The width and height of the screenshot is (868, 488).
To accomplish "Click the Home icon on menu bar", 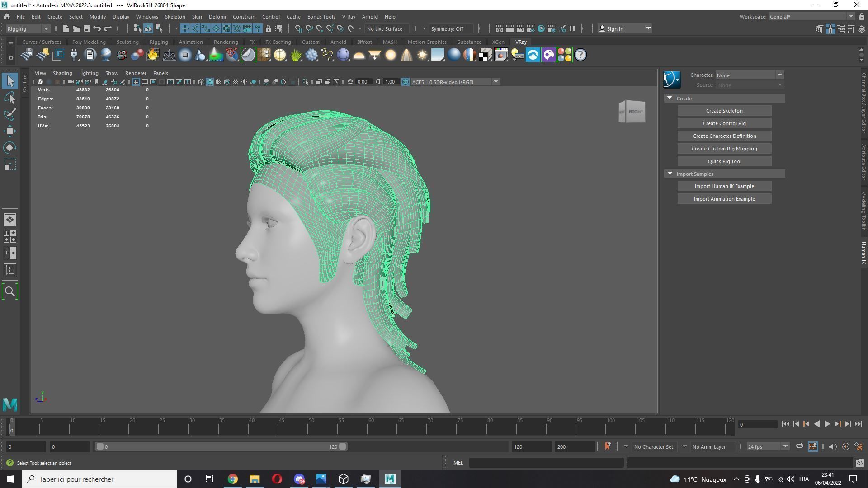I will tap(7, 17).
